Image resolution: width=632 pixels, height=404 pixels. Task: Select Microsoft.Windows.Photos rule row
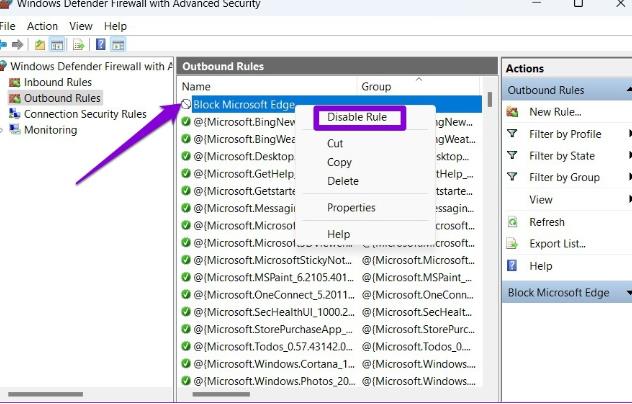tap(331, 381)
